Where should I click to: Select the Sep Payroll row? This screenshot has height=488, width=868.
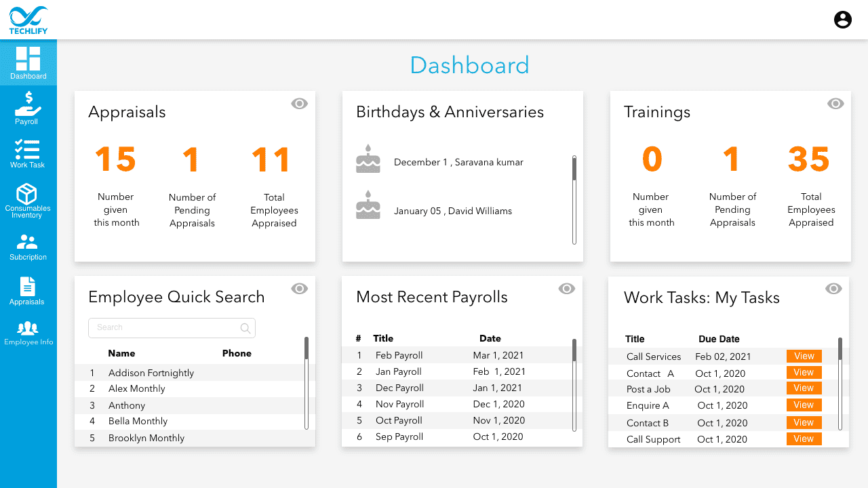coord(462,436)
